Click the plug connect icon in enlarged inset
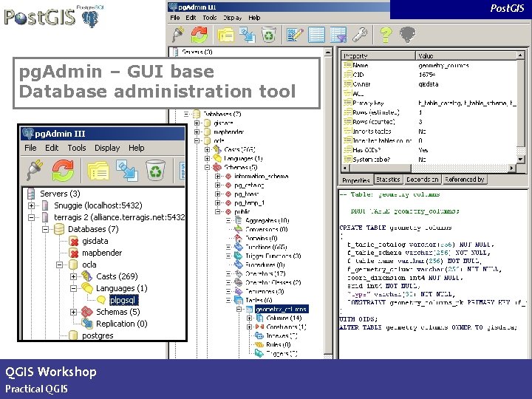Image resolution: width=532 pixels, height=399 pixels. (x=35, y=170)
